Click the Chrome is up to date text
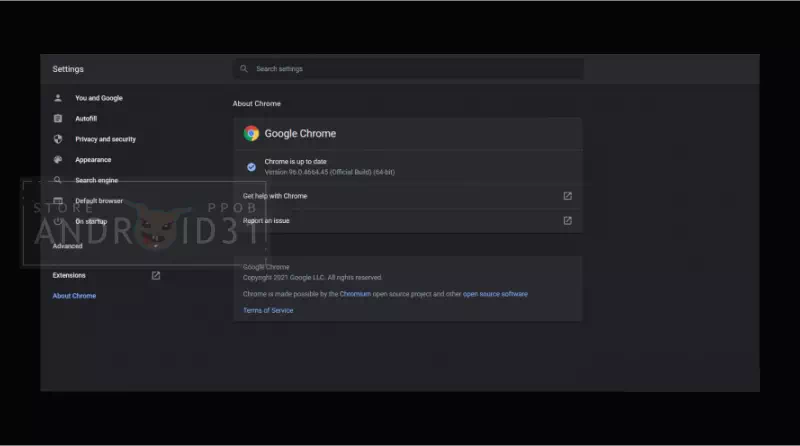Image resolution: width=800 pixels, height=446 pixels. pyautogui.click(x=295, y=161)
